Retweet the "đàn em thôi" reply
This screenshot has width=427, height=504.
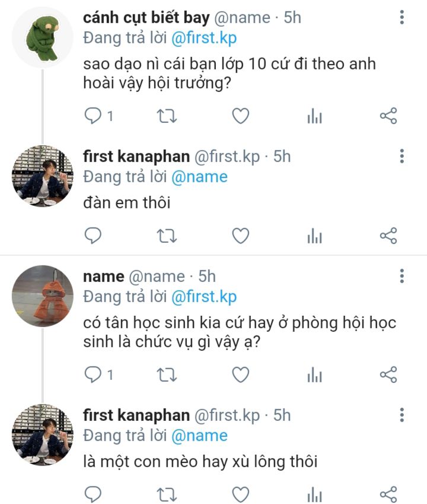(x=167, y=236)
